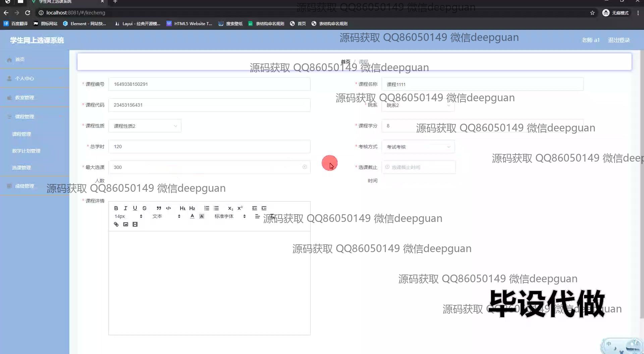Insert an ordered numbered list
Screen dimensions: 644x354
(207, 208)
